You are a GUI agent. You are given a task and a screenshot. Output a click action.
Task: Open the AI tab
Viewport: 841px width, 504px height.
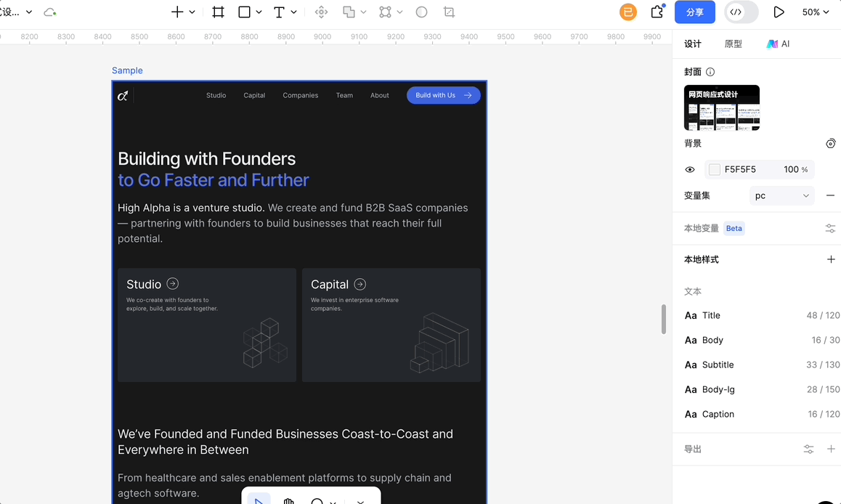coord(778,44)
